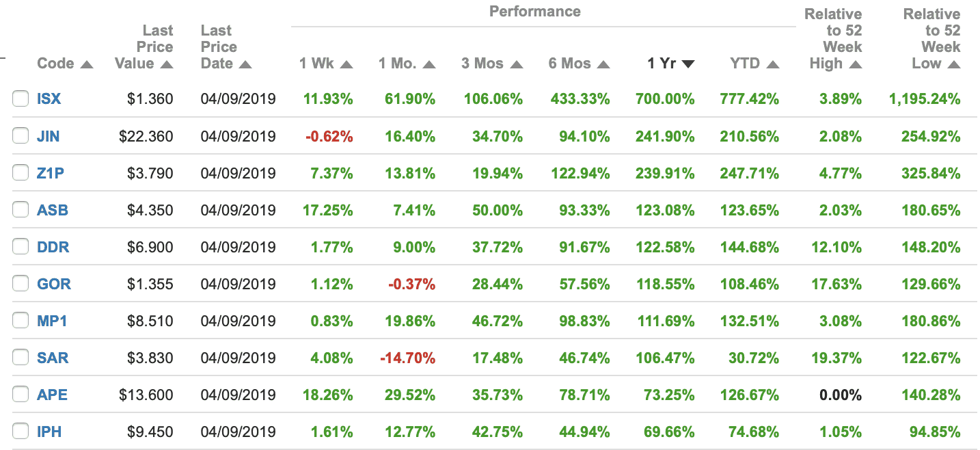Image resolution: width=980 pixels, height=450 pixels.
Task: Select the SAR row checkbox
Action: pos(21,358)
